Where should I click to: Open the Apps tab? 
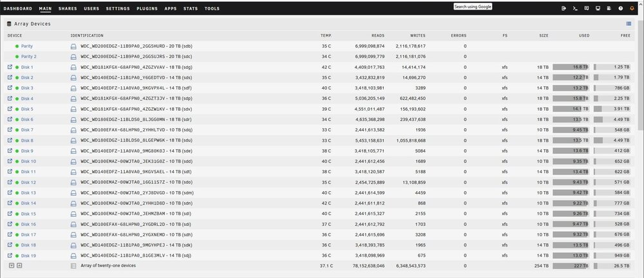coord(171,8)
